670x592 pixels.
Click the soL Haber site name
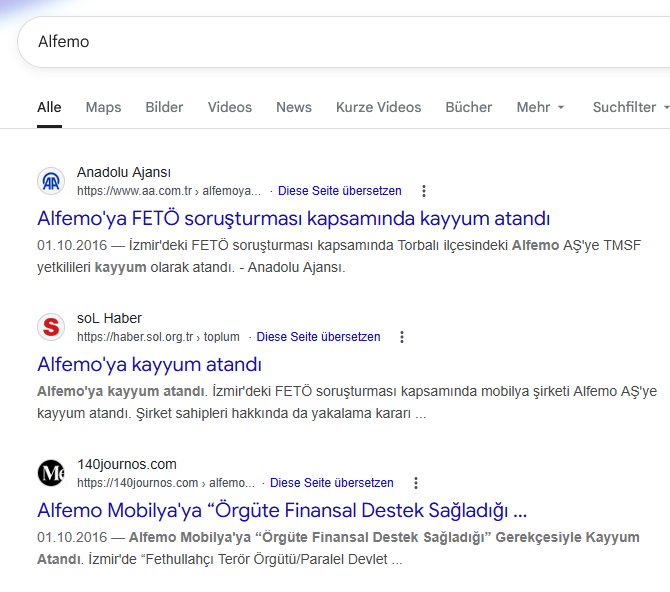pos(109,318)
